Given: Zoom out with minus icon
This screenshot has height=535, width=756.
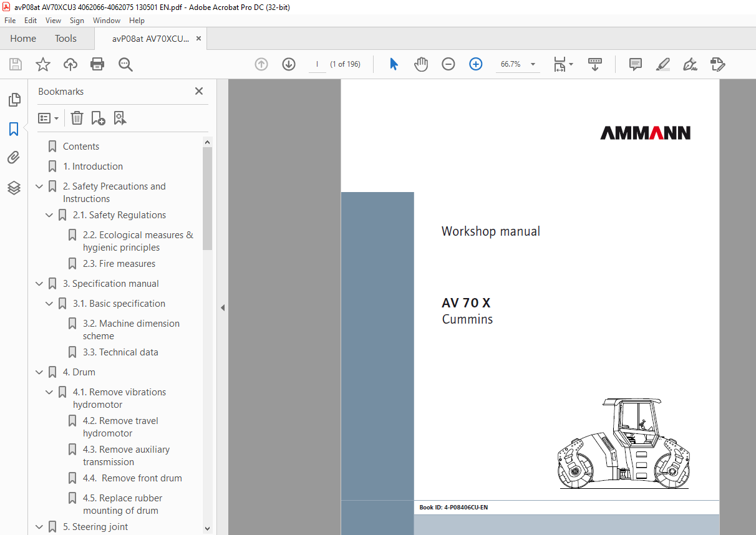Looking at the screenshot, I should [x=448, y=64].
